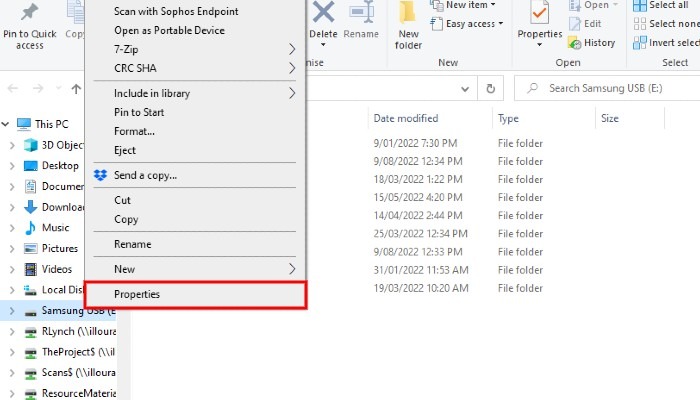Open Downloads in the sidebar
The image size is (700, 400).
point(54,207)
